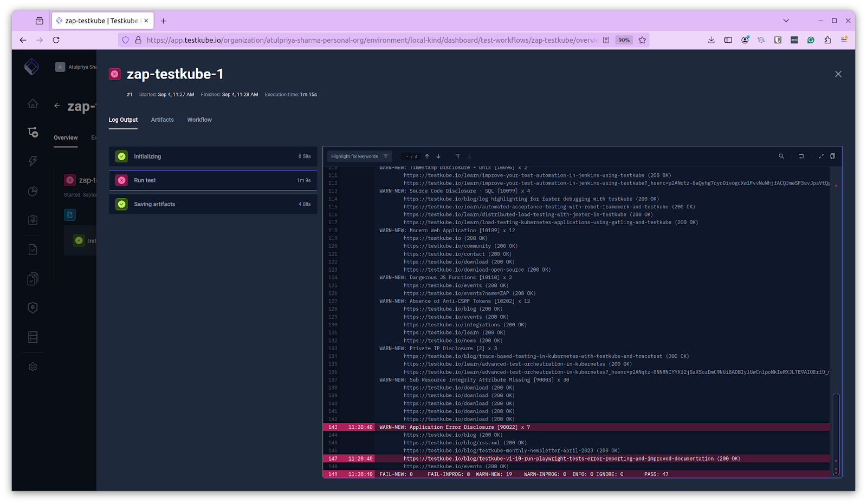Jump to next keyword match arrow
The height and width of the screenshot is (504, 867).
click(438, 156)
